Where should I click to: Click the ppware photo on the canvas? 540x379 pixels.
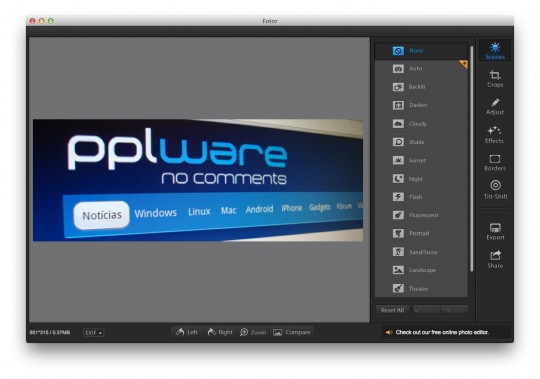[x=198, y=180]
